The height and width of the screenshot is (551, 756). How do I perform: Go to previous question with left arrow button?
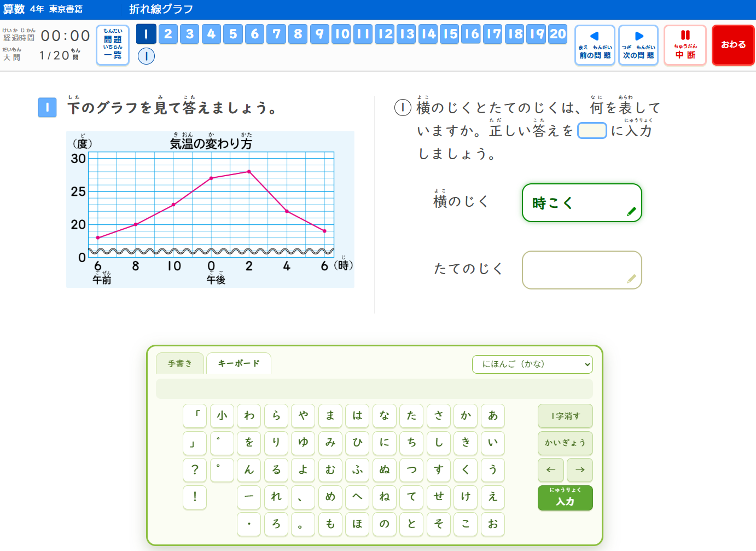(x=595, y=45)
